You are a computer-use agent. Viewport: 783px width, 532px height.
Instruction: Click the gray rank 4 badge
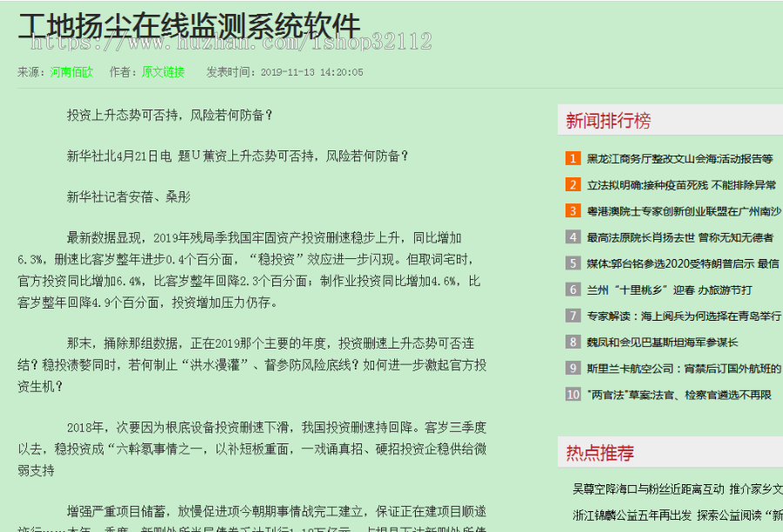[572, 236]
